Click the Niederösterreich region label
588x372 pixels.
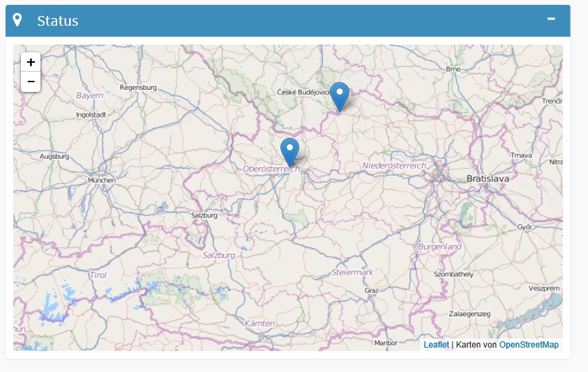pos(393,165)
